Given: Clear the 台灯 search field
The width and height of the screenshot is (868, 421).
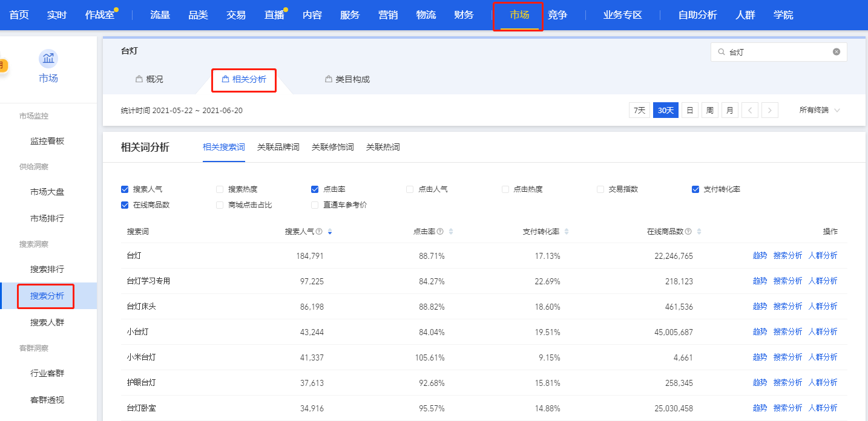Looking at the screenshot, I should (x=837, y=52).
